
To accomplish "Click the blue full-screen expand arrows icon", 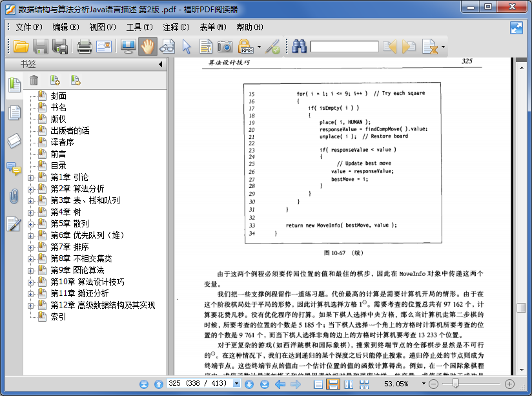I will pyautogui.click(x=517, y=28).
